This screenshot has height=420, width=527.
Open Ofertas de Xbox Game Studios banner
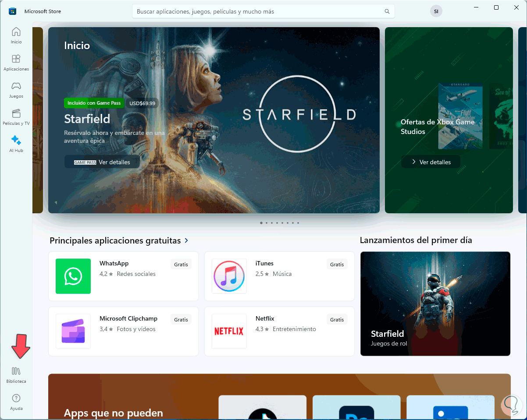pos(449,120)
